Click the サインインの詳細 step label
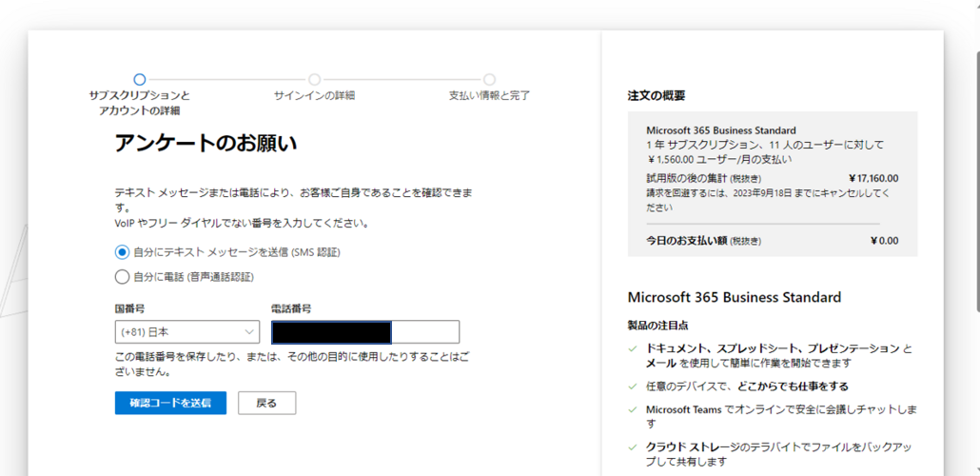 click(314, 96)
